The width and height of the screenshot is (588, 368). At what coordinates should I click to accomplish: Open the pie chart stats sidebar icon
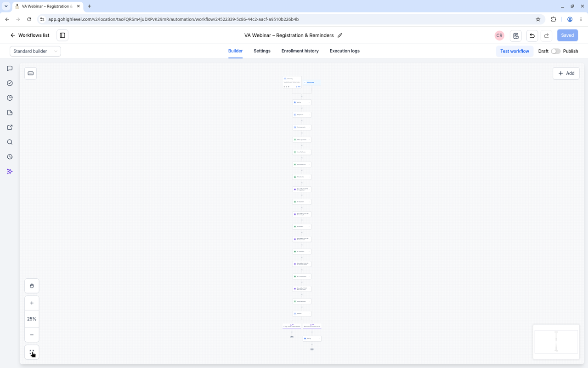click(x=10, y=98)
